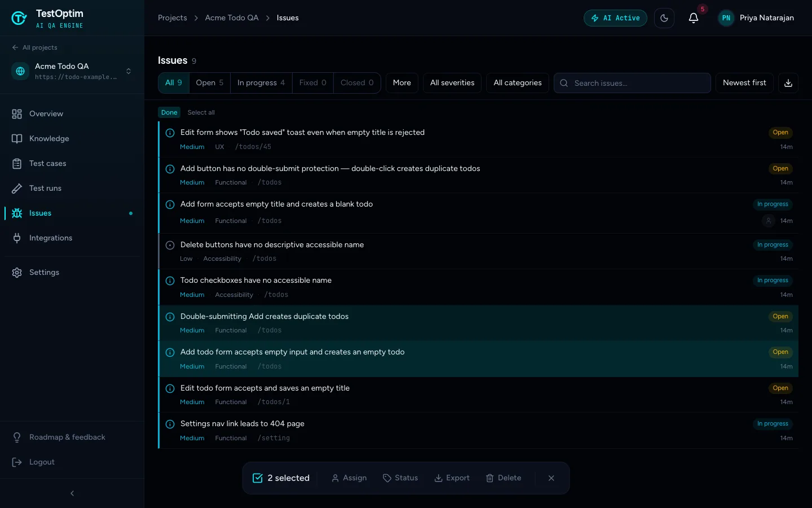Image resolution: width=812 pixels, height=508 pixels.
Task: Switch project using Acme Todo QA selector
Action: click(72, 71)
